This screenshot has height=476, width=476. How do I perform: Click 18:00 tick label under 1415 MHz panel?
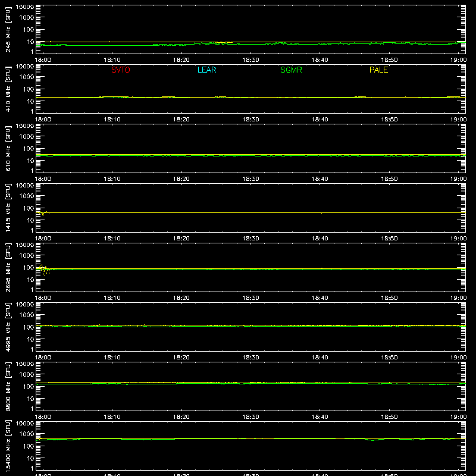43,239
